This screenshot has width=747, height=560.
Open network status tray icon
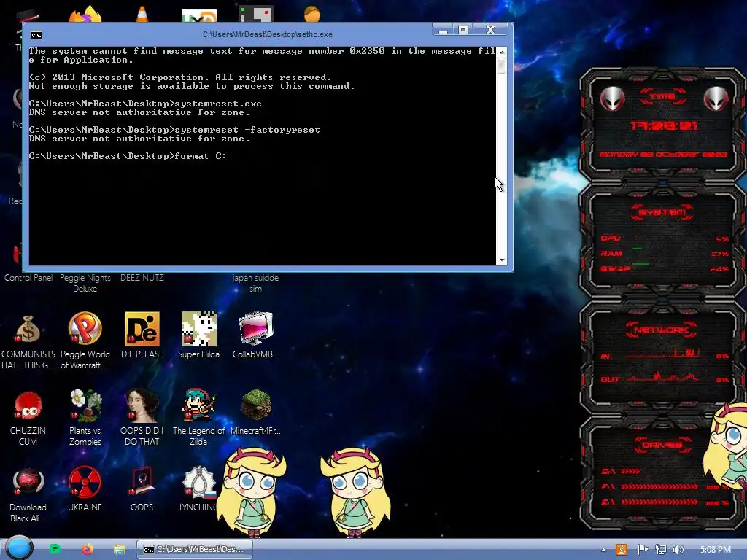pos(661,550)
